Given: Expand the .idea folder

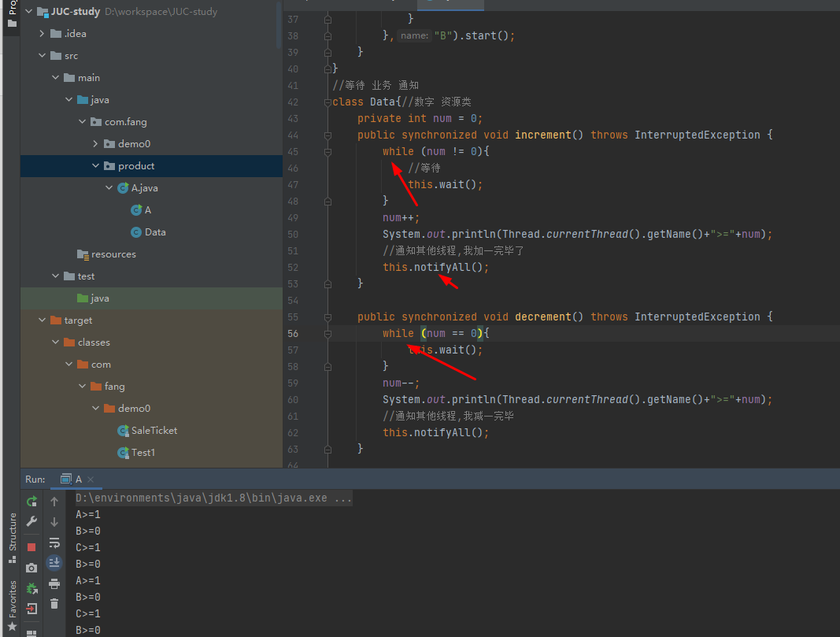Looking at the screenshot, I should (42, 33).
